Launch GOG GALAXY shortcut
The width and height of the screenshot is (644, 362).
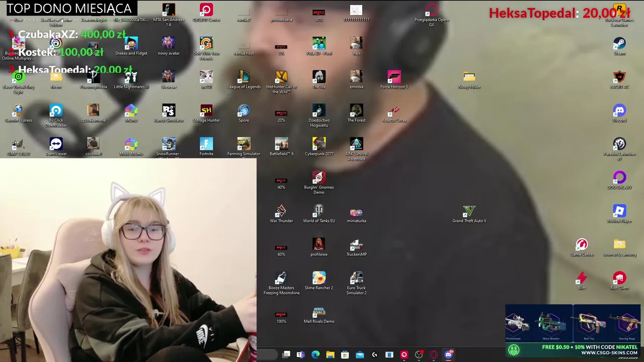[x=619, y=180]
